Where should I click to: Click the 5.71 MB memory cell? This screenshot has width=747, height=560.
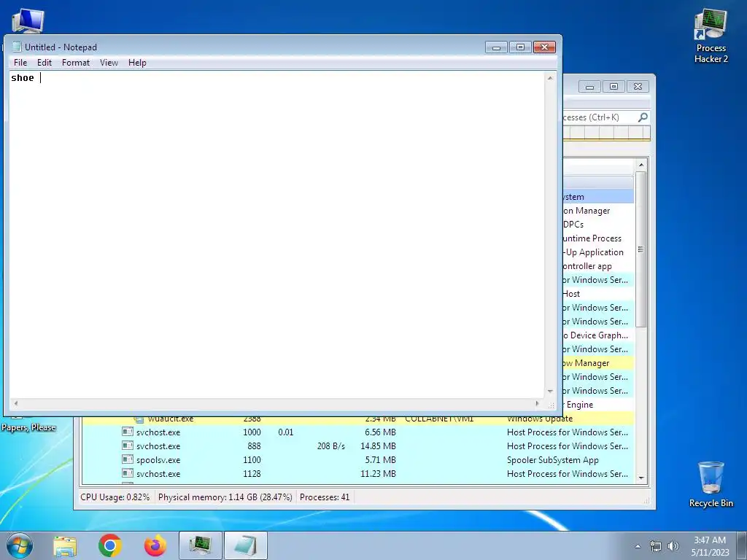pos(380,459)
